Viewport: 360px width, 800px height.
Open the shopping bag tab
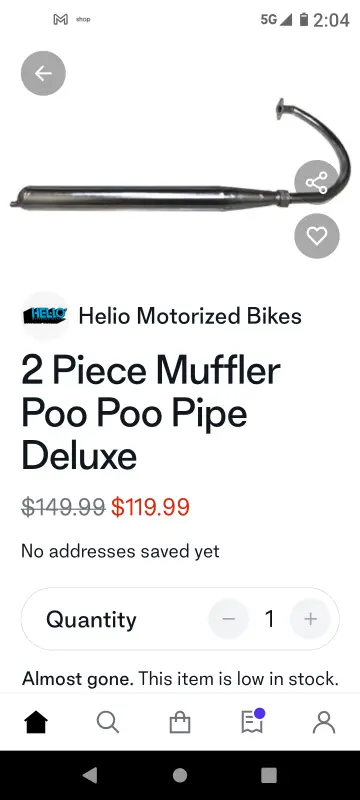(x=180, y=722)
